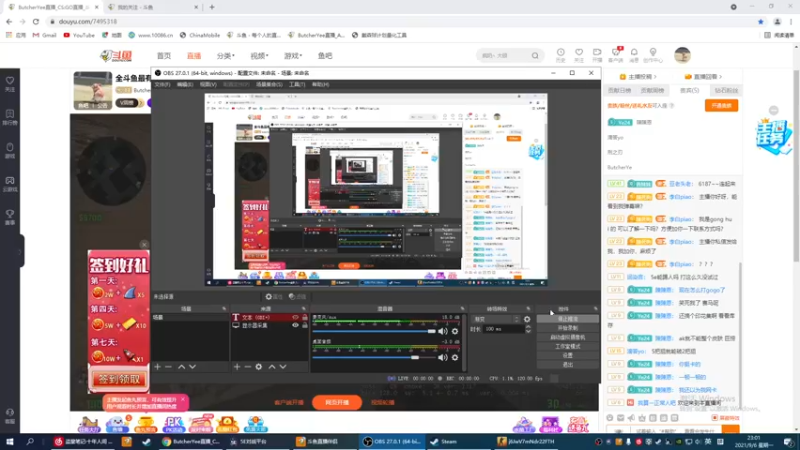This screenshot has height=450, width=800.
Task: Toggle lock on the display capture source
Action: [x=305, y=325]
